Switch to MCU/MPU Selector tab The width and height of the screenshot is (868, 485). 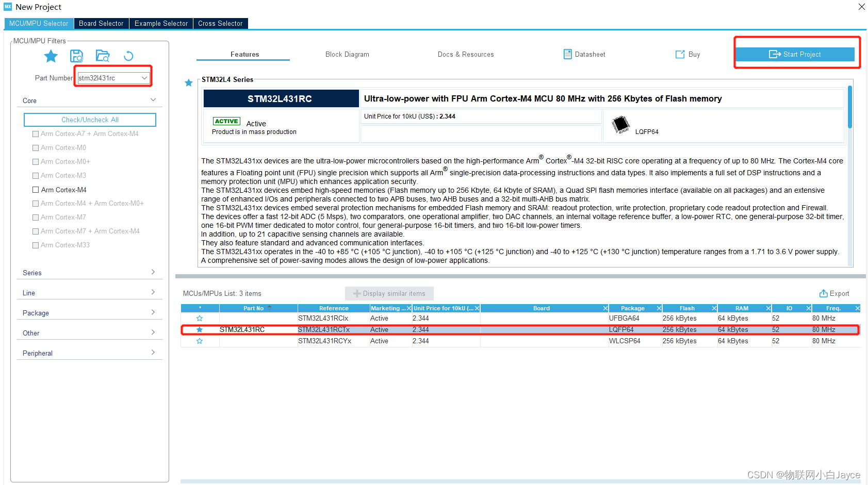click(x=39, y=24)
